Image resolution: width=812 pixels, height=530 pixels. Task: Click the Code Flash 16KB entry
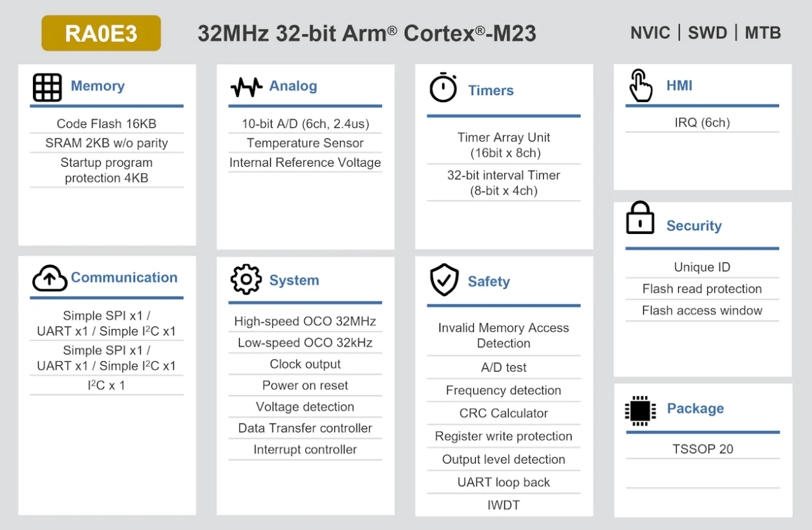tap(107, 123)
